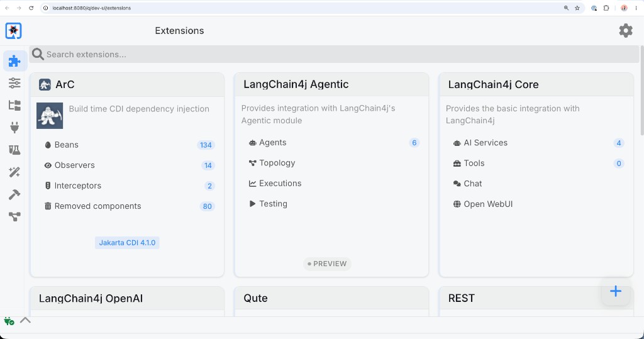This screenshot has height=339, width=644.
Task: Click the Tools count badge 0
Action: [619, 164]
